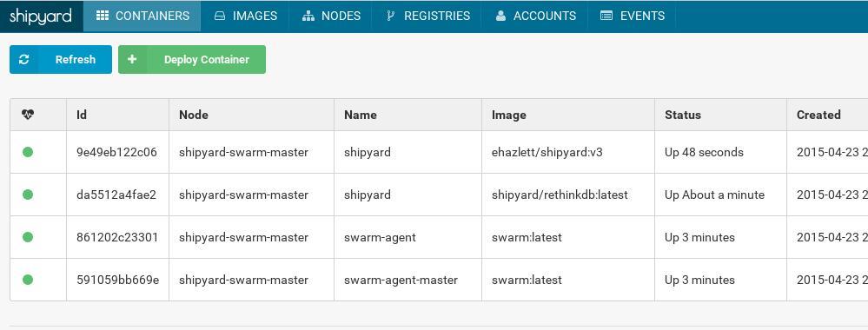Click the plus icon on Deploy Container
The width and height of the screenshot is (868, 330).
[132, 59]
